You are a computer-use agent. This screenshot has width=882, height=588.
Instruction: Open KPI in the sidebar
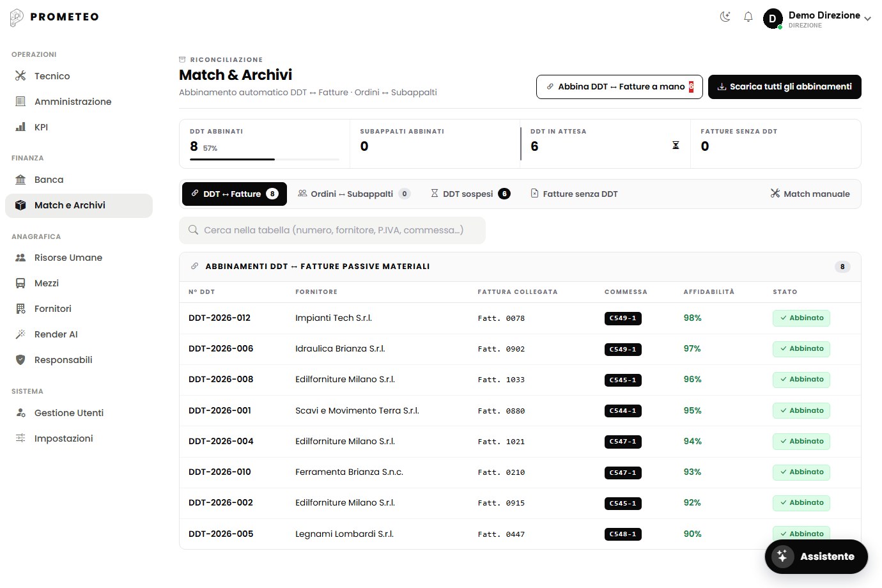click(x=79, y=127)
